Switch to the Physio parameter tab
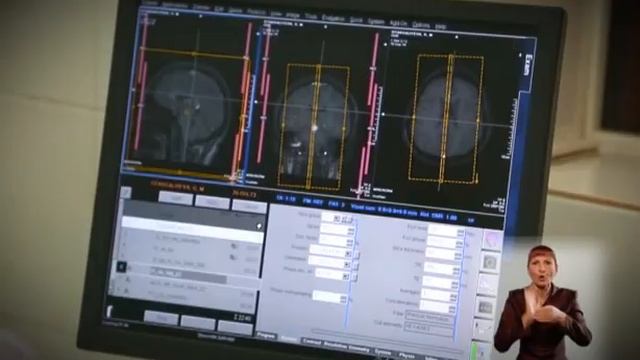This screenshot has width=640, height=360. tap(407, 355)
